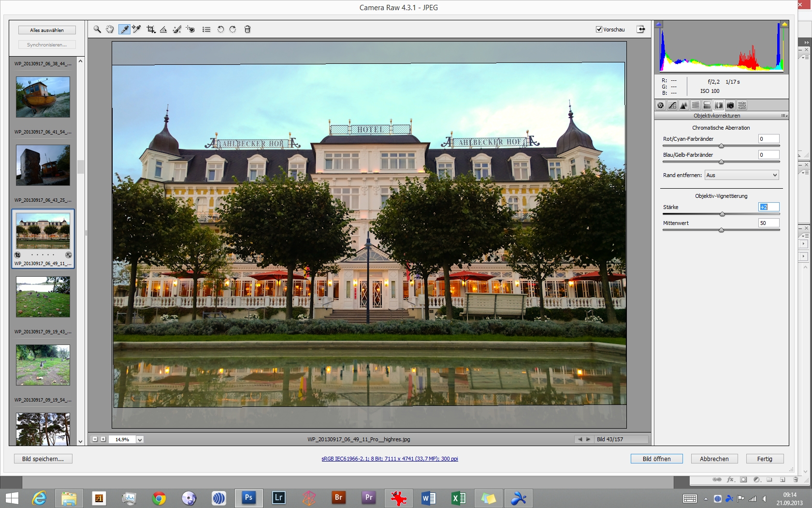Image resolution: width=812 pixels, height=508 pixels.
Task: Click Alles auswählen button
Action: pos(47,30)
